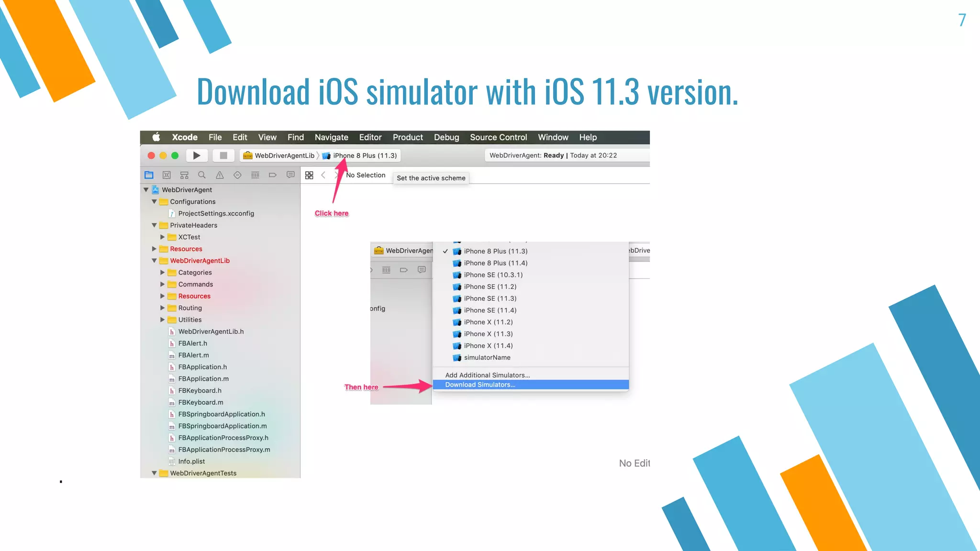Expand the Categories folder
Screen dimensions: 980x551
(x=162, y=273)
